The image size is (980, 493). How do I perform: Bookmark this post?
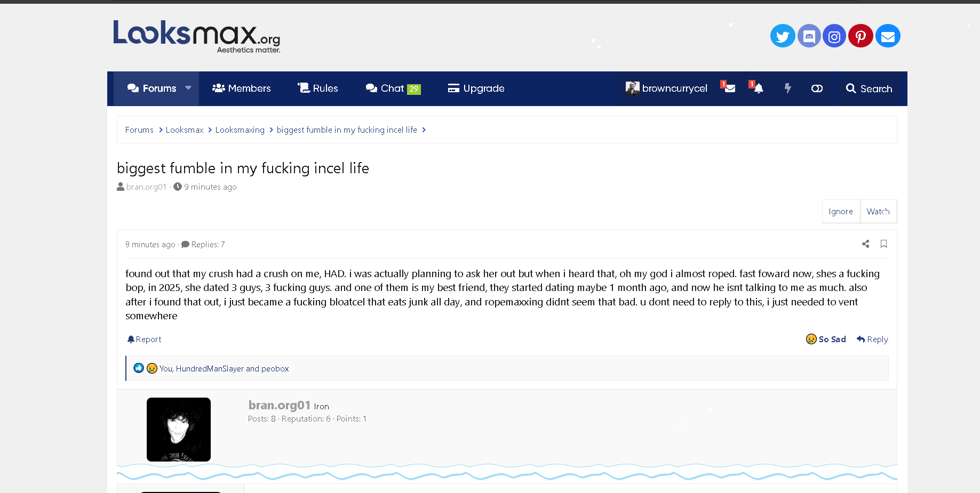(x=883, y=244)
